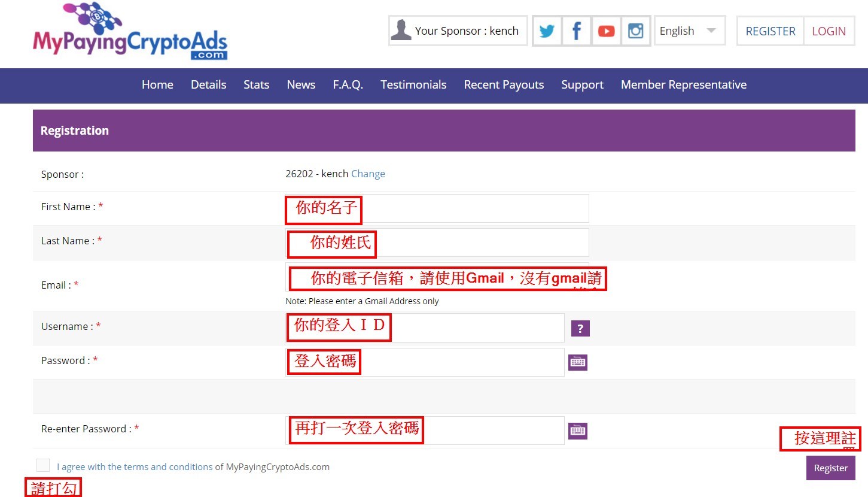This screenshot has width=868, height=497.
Task: Open the F.A.Q. menu item
Action: coord(348,85)
